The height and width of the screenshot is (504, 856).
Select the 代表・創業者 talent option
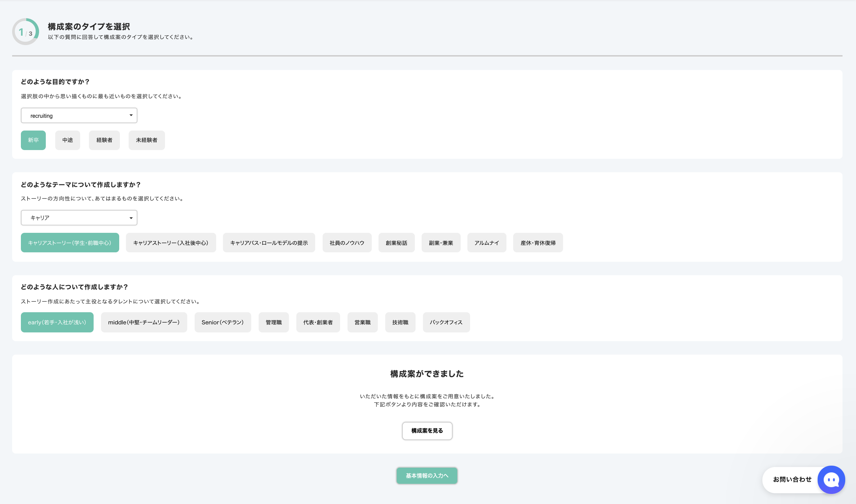point(318,322)
